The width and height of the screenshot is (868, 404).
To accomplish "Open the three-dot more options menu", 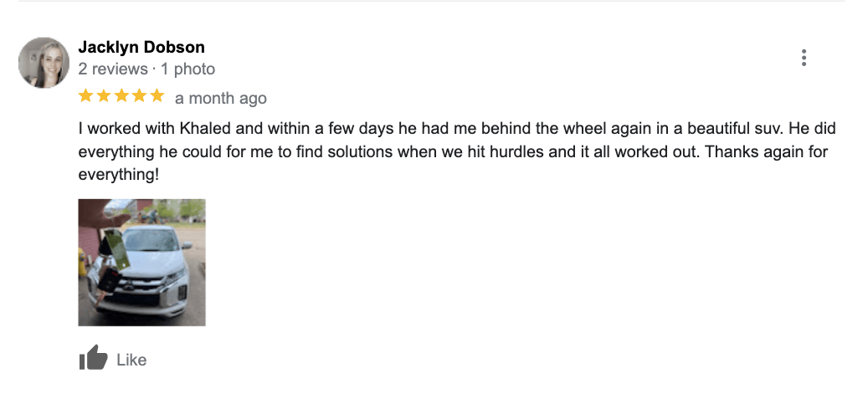I will pyautogui.click(x=804, y=58).
